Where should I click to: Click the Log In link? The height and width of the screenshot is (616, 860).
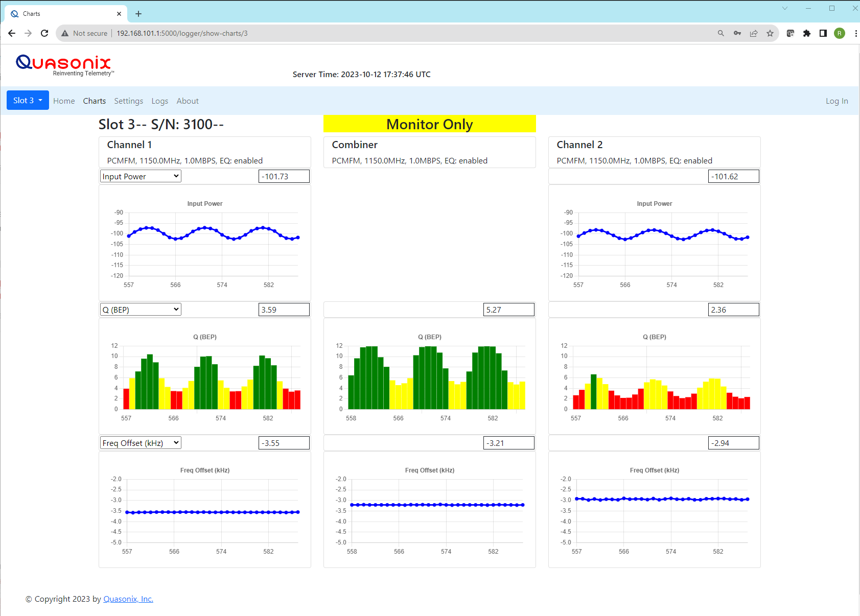pos(836,101)
